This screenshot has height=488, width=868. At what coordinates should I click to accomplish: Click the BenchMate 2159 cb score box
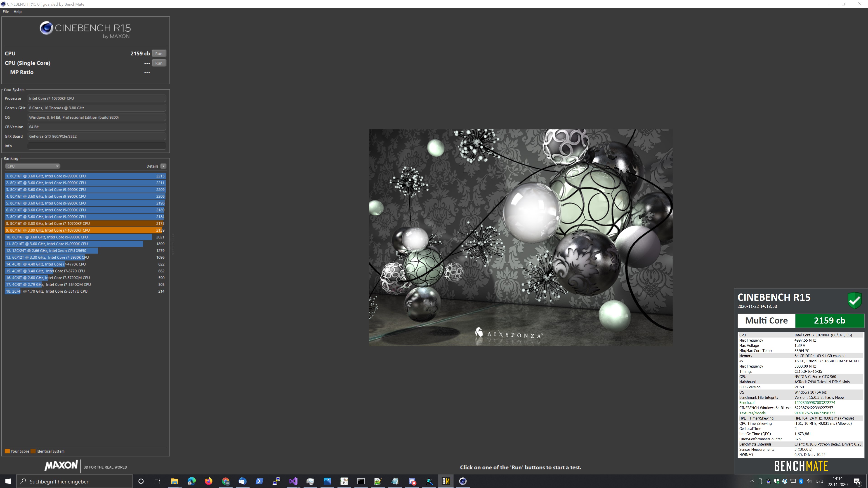(830, 321)
